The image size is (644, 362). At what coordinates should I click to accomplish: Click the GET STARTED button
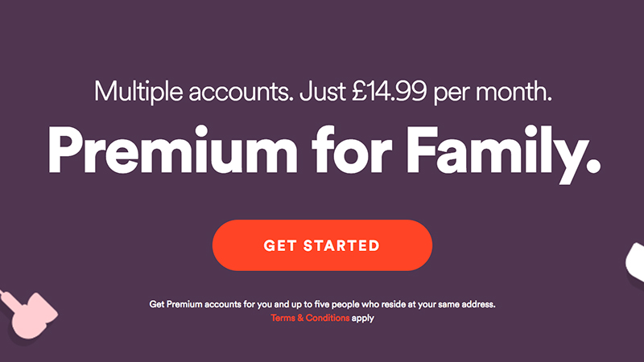322,245
